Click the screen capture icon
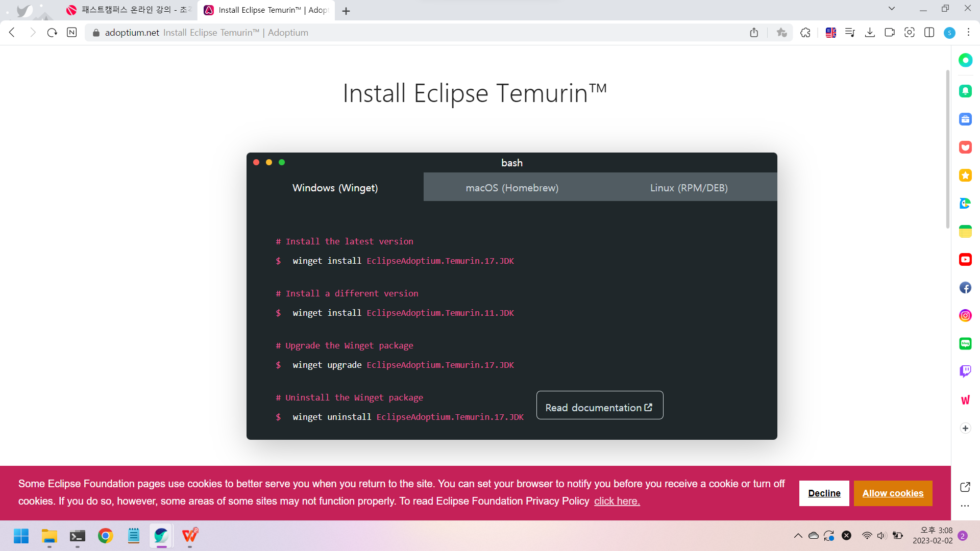 [x=910, y=33]
